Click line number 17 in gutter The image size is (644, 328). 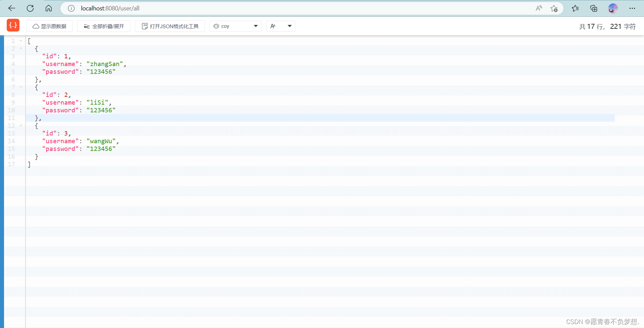coord(11,164)
